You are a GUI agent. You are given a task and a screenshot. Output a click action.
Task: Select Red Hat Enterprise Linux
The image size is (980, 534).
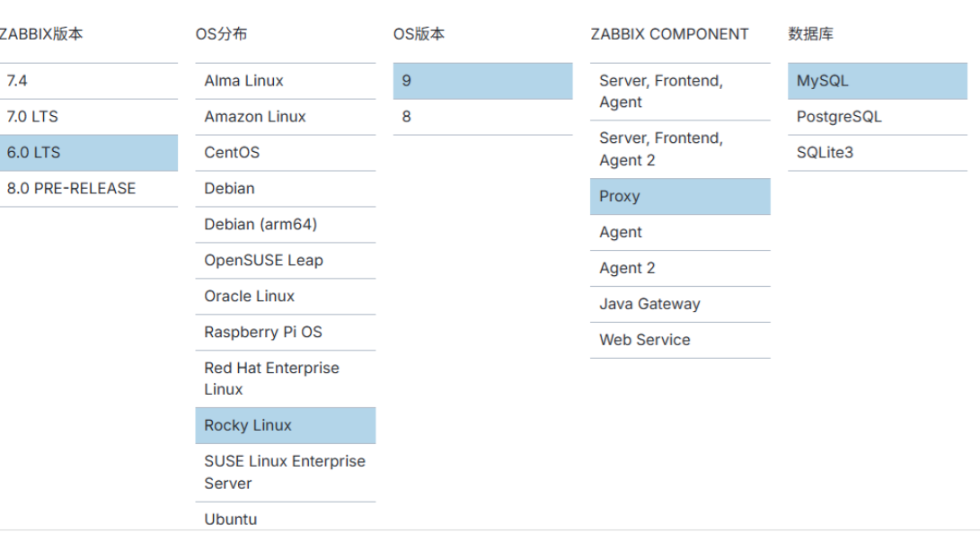coord(285,379)
